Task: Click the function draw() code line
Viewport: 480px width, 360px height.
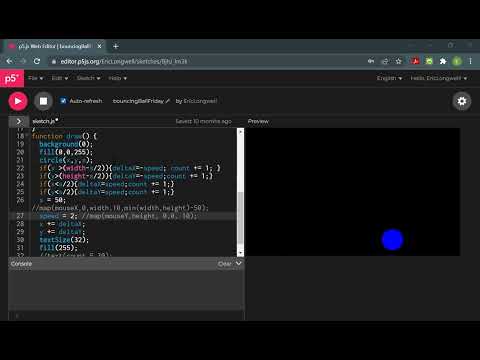Action: pyautogui.click(x=64, y=136)
